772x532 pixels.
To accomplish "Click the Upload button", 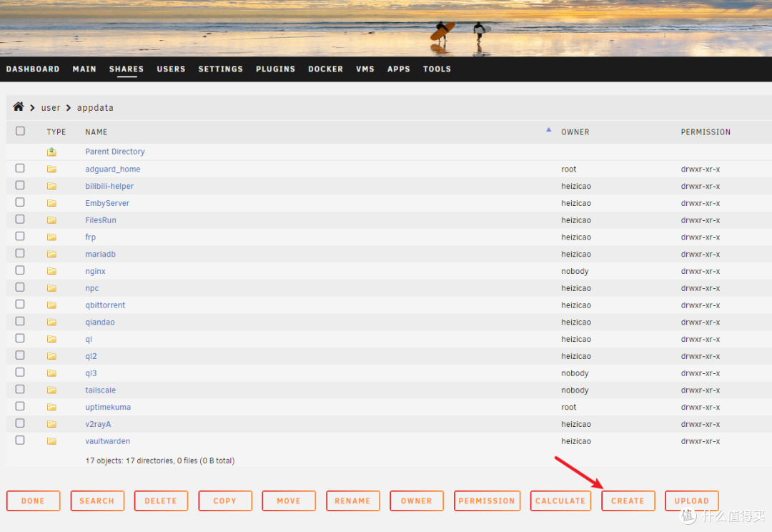I will point(692,501).
